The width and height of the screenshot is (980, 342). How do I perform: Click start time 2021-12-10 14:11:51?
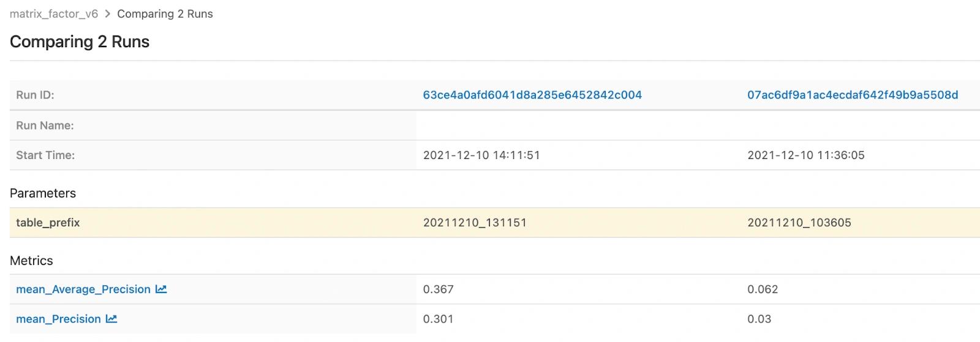(481, 155)
